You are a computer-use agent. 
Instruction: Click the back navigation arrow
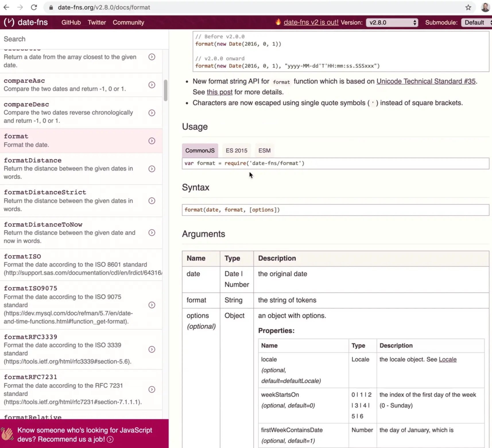point(6,7)
